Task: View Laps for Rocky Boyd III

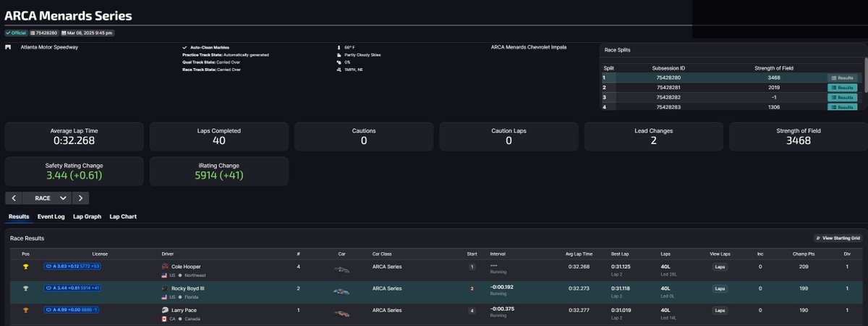Action: tap(720, 288)
